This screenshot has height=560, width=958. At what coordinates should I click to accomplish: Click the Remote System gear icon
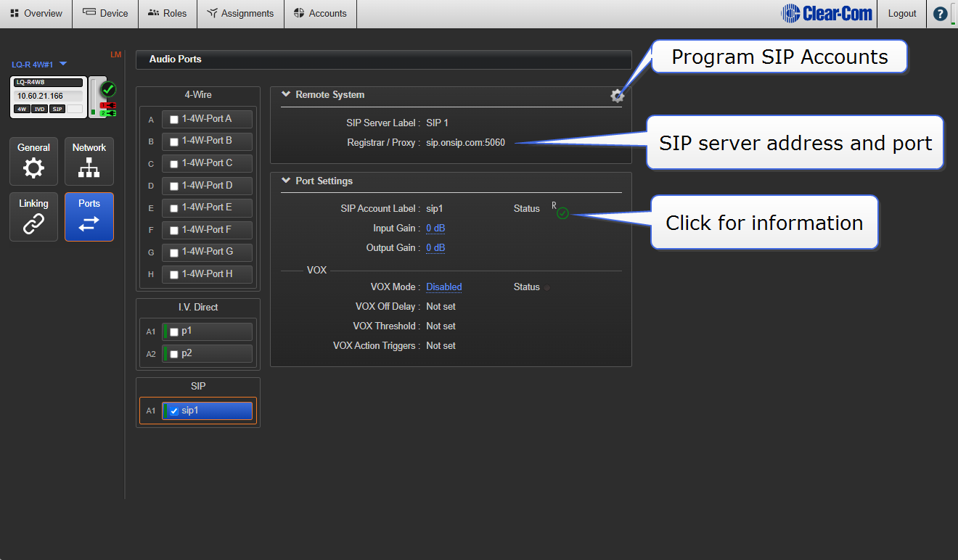(617, 96)
